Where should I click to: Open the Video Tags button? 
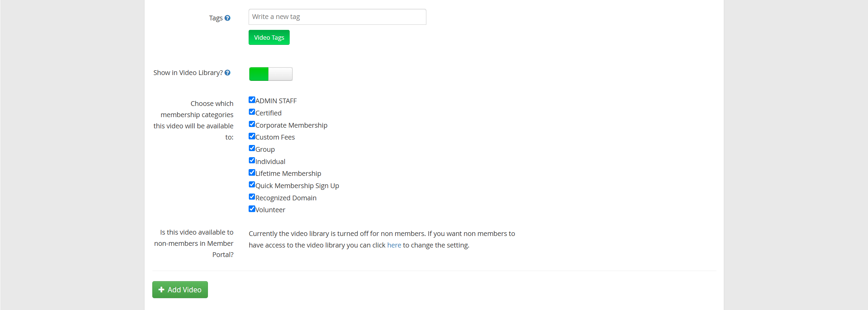[269, 37]
